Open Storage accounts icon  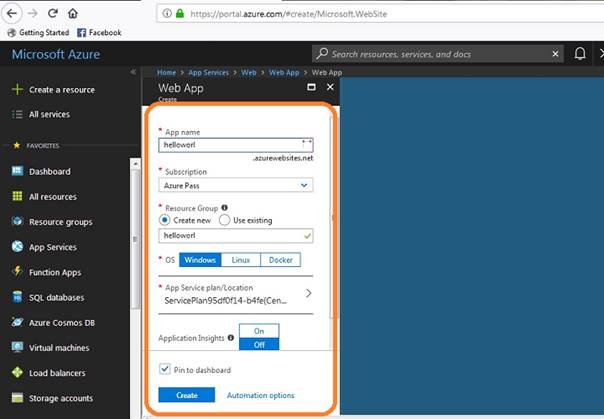pyautogui.click(x=17, y=397)
